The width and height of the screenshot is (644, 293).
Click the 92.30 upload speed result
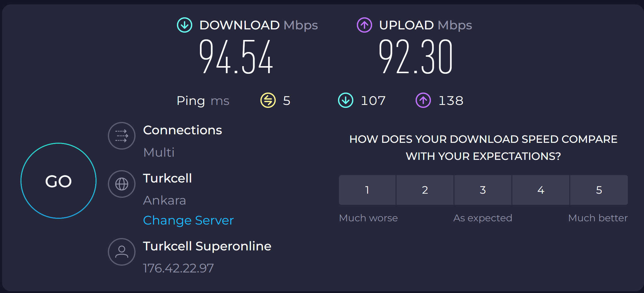tap(415, 57)
